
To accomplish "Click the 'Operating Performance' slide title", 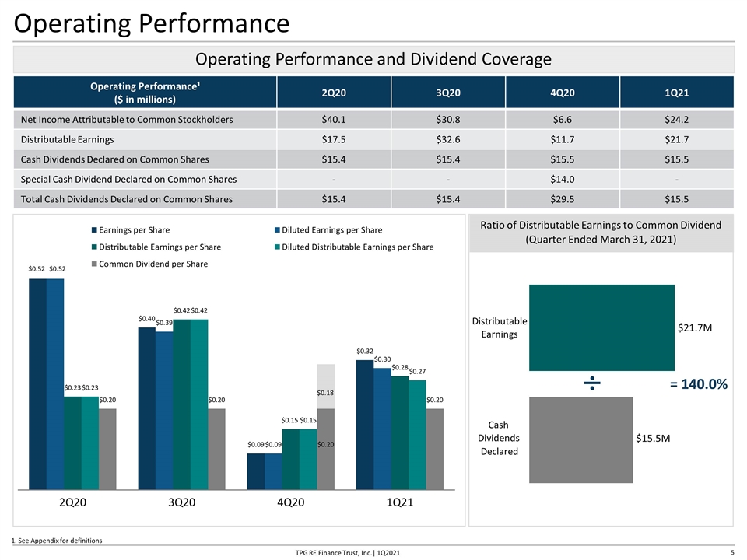I will pyautogui.click(x=152, y=23).
